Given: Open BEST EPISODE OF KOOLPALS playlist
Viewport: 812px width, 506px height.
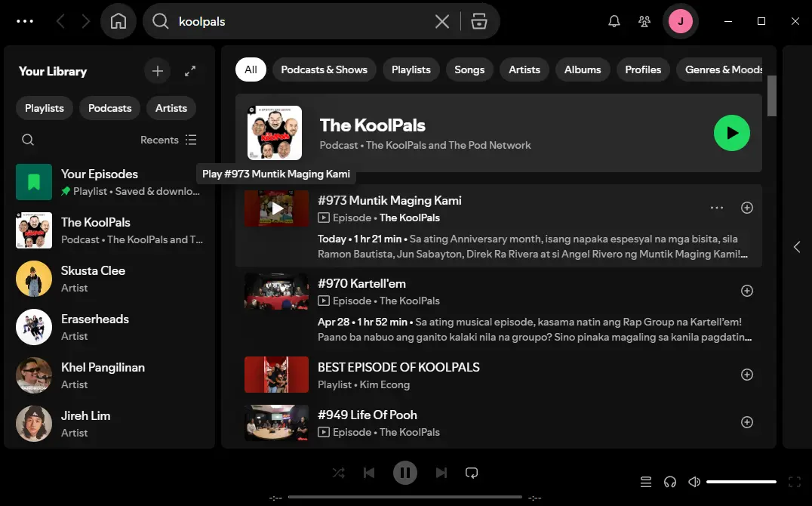Looking at the screenshot, I should [x=398, y=367].
